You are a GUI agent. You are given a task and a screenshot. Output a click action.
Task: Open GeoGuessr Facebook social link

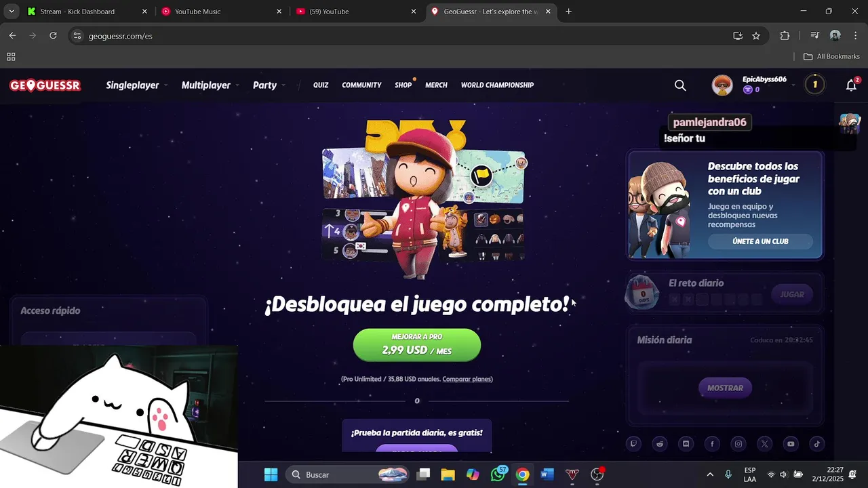pyautogui.click(x=712, y=444)
